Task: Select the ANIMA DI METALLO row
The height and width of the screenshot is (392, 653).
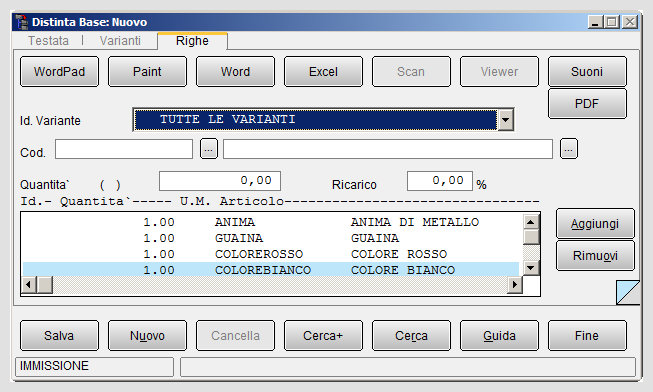Action: point(271,222)
